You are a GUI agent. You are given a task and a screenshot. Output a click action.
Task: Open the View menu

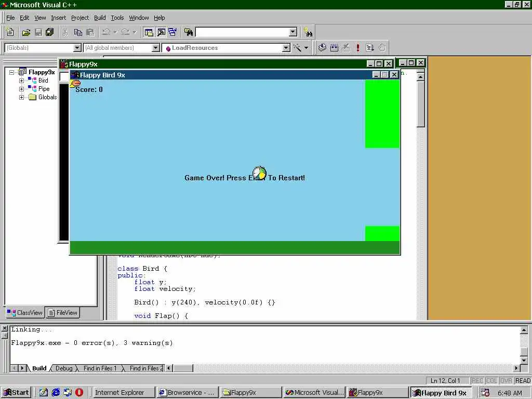click(x=40, y=18)
